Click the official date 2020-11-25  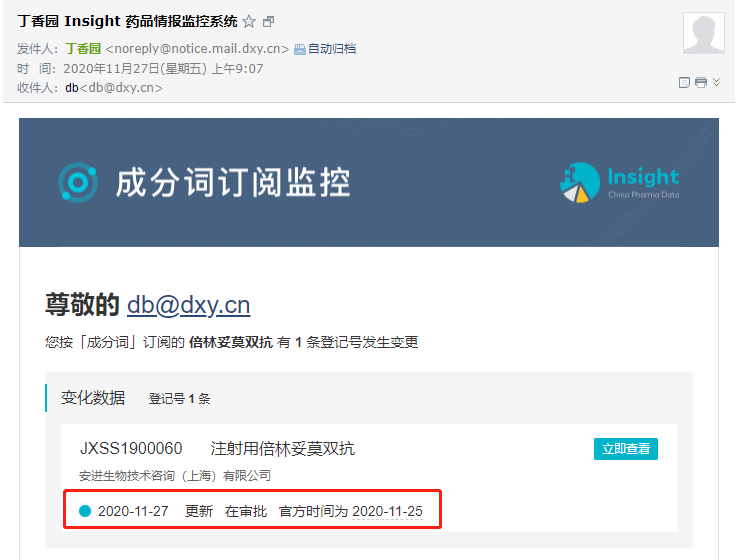388,511
